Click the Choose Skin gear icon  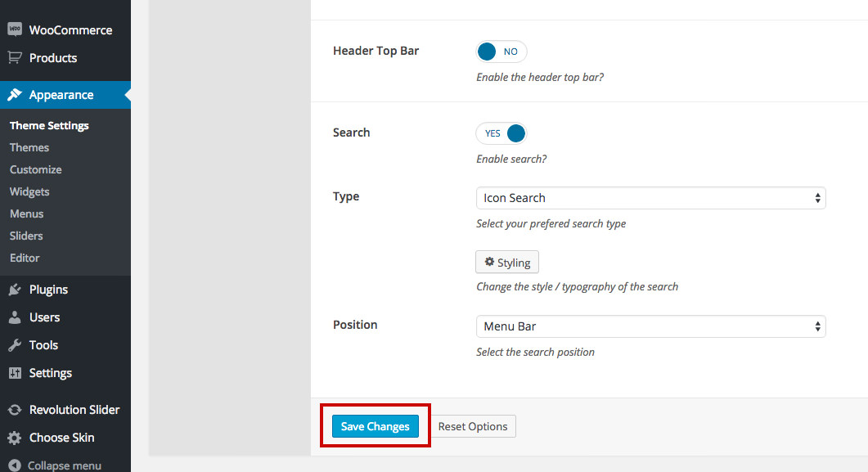click(x=15, y=438)
